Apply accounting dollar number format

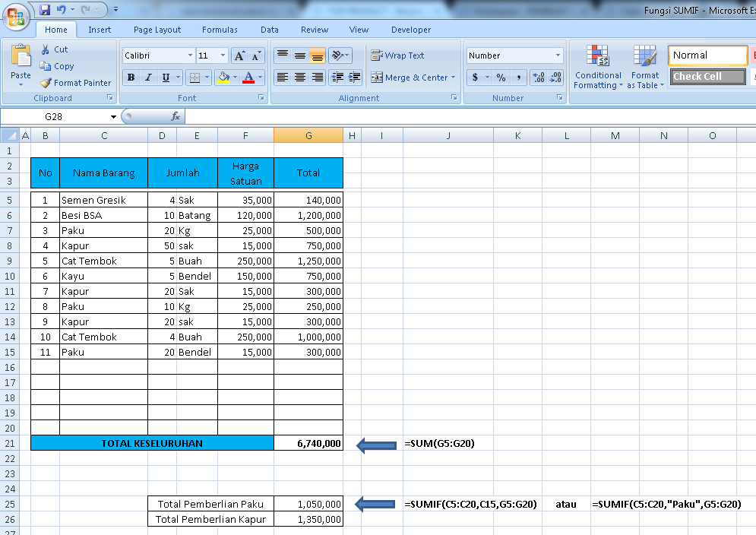[476, 78]
